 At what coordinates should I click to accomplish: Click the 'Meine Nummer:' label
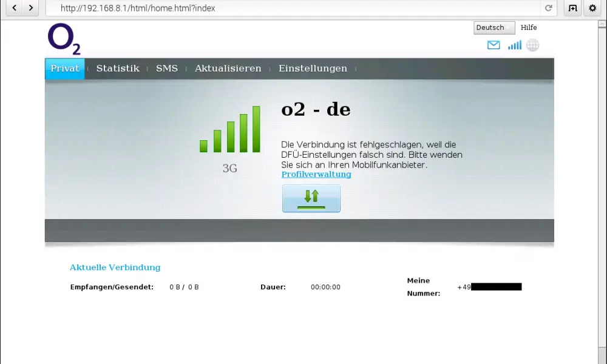424,287
